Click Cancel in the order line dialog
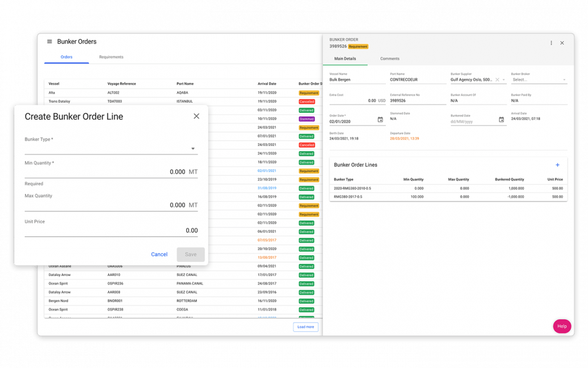588x368 pixels. pyautogui.click(x=159, y=254)
